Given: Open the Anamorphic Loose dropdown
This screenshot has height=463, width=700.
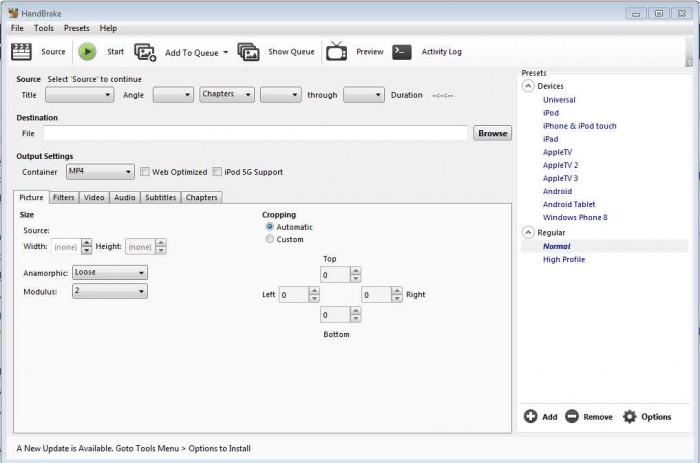Looking at the screenshot, I should 110,272.
